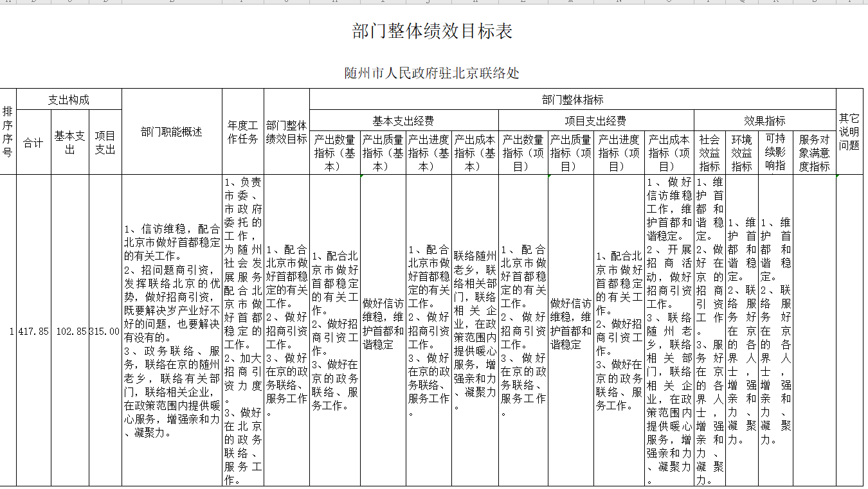The height and width of the screenshot is (489, 868).
Task: Select the cell showing 315.00
Action: pos(105,332)
